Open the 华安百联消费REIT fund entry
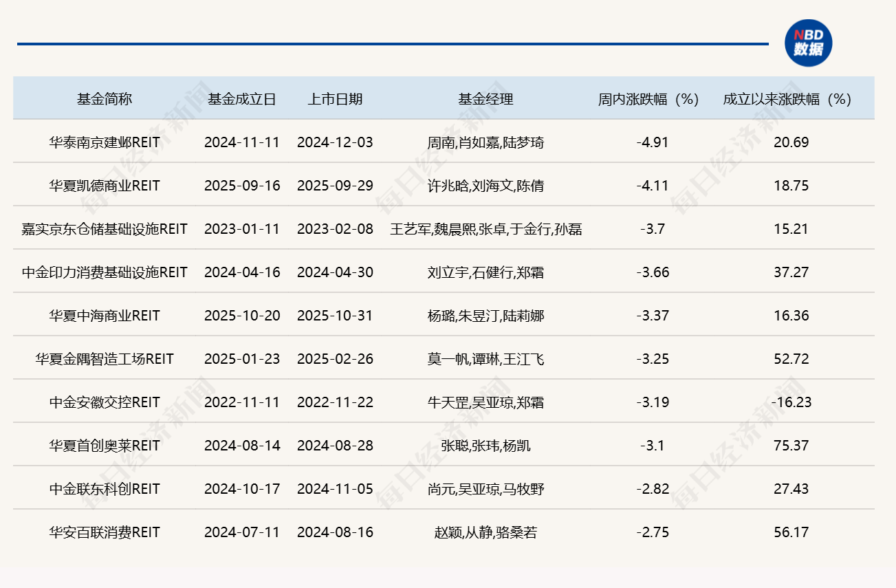 point(105,532)
